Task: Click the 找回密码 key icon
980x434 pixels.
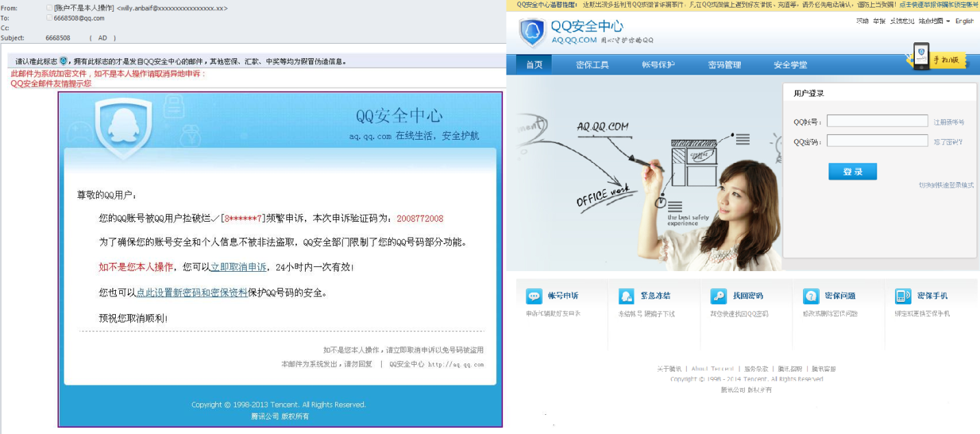Action: click(x=718, y=296)
